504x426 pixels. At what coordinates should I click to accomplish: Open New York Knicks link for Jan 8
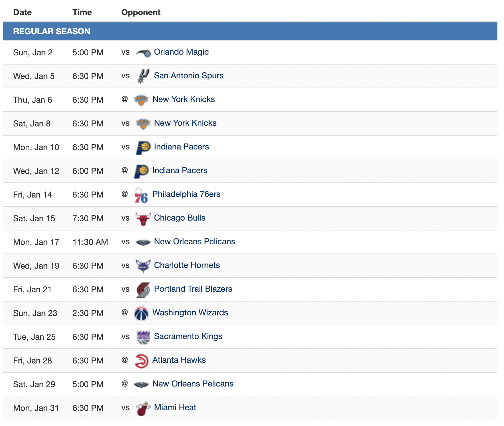coord(185,123)
